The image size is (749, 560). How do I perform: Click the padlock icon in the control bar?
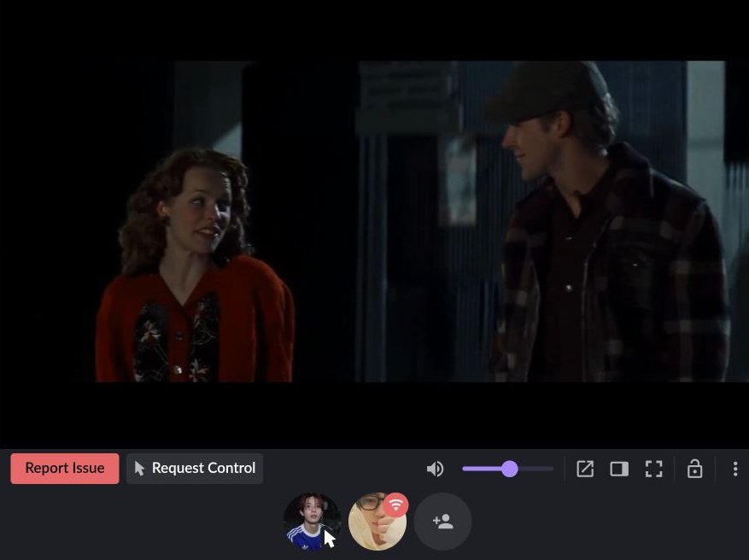[x=695, y=468]
